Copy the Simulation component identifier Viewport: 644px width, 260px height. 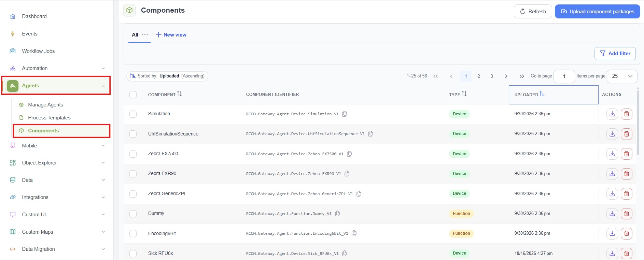345,114
